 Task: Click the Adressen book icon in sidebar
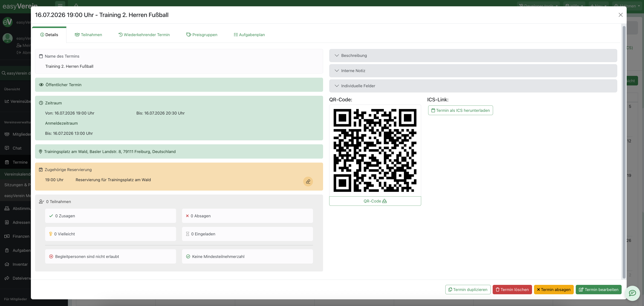[7, 222]
